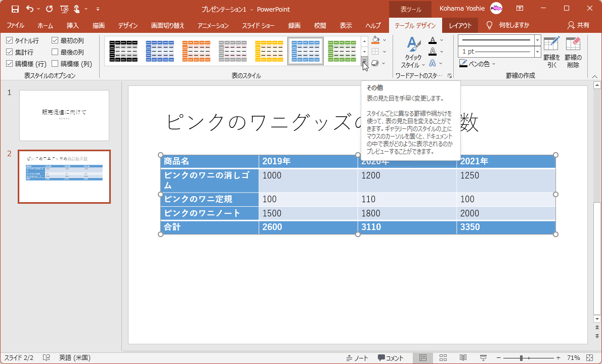Apply the green table style
Viewport: 602px width, 364px height.
click(x=342, y=51)
